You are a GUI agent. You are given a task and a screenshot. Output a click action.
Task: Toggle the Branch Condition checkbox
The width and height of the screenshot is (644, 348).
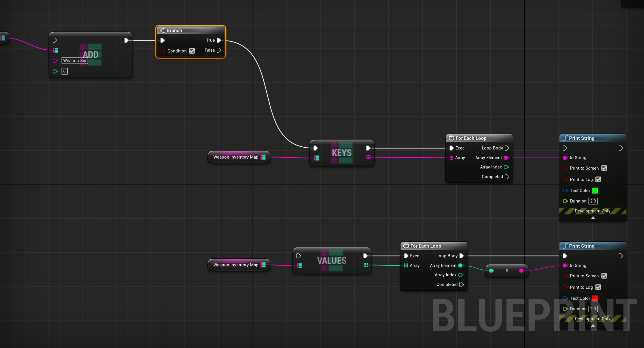(192, 51)
